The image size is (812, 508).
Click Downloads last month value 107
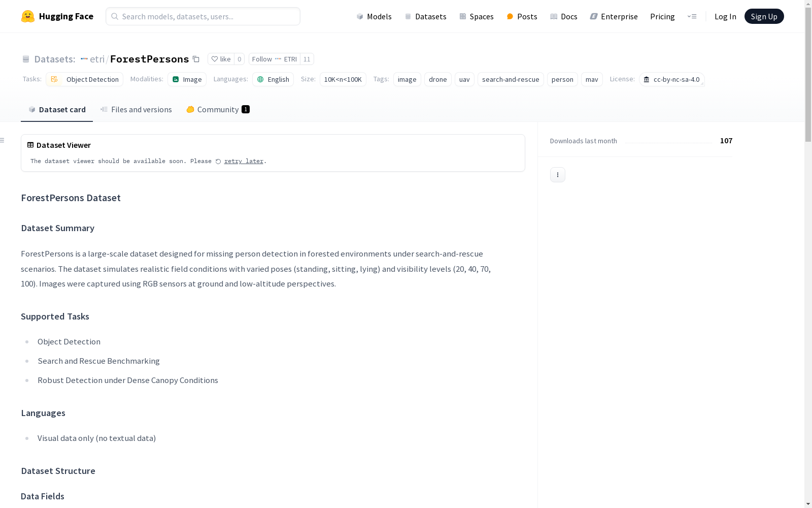coord(726,141)
